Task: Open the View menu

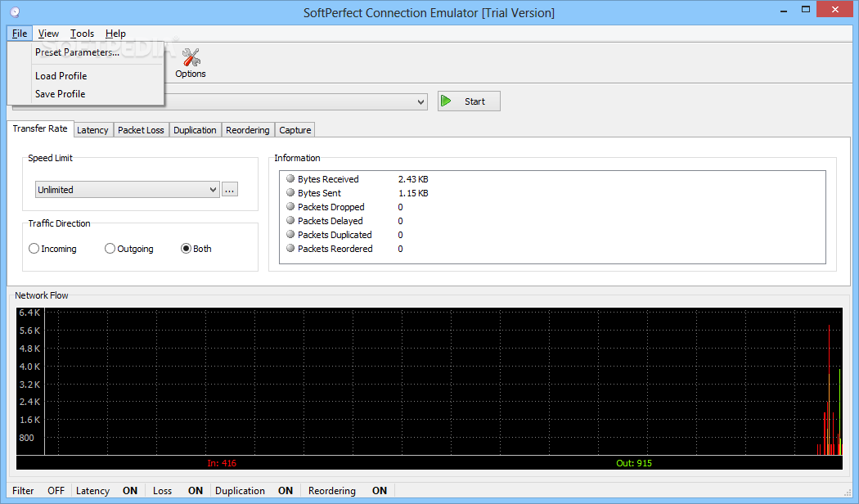Action: [x=48, y=34]
